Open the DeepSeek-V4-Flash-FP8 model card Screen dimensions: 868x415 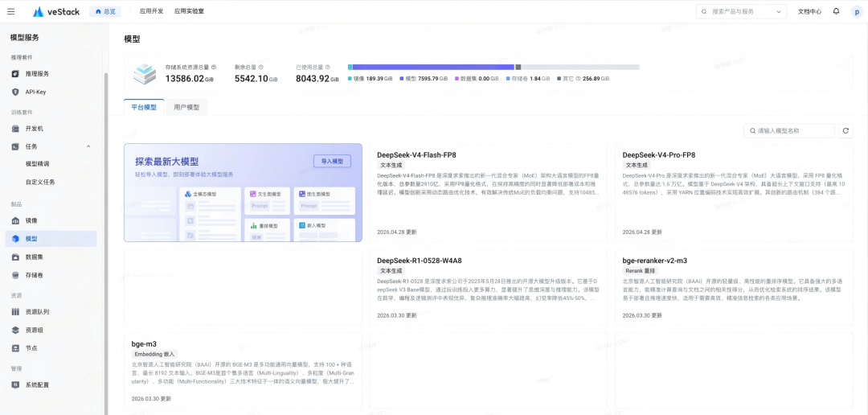tap(489, 192)
